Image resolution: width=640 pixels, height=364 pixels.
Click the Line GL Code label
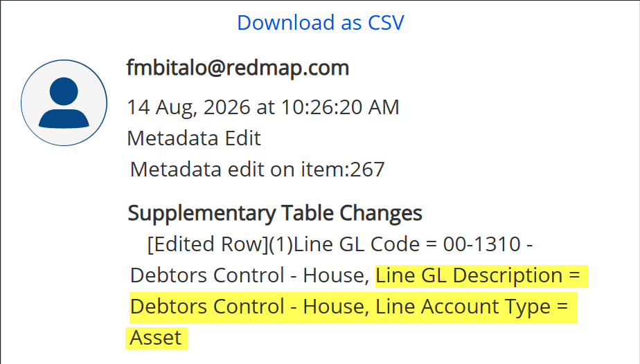point(356,244)
